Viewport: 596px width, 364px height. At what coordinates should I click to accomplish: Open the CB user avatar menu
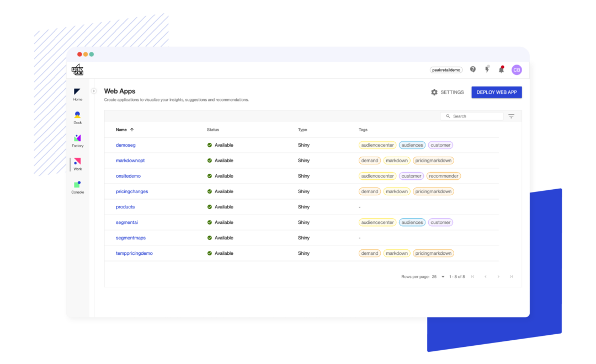coord(517,69)
